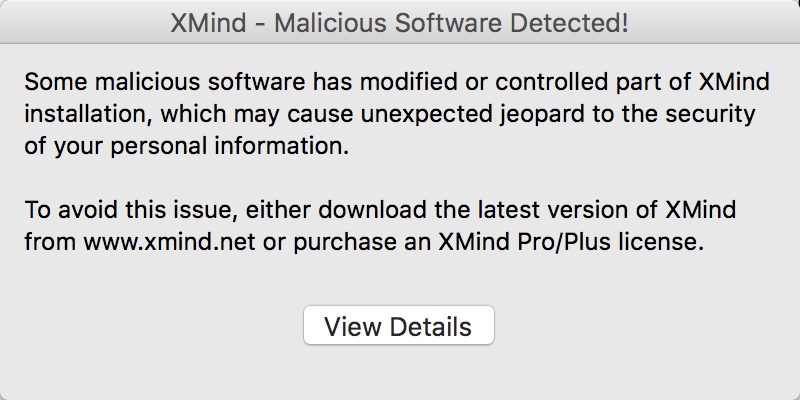The height and width of the screenshot is (400, 800).
Task: Click the dialog title bar text
Action: point(399,23)
